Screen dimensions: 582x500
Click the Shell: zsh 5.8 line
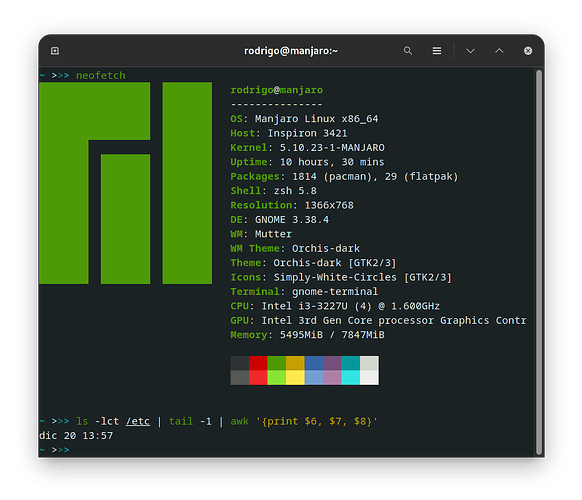point(274,191)
